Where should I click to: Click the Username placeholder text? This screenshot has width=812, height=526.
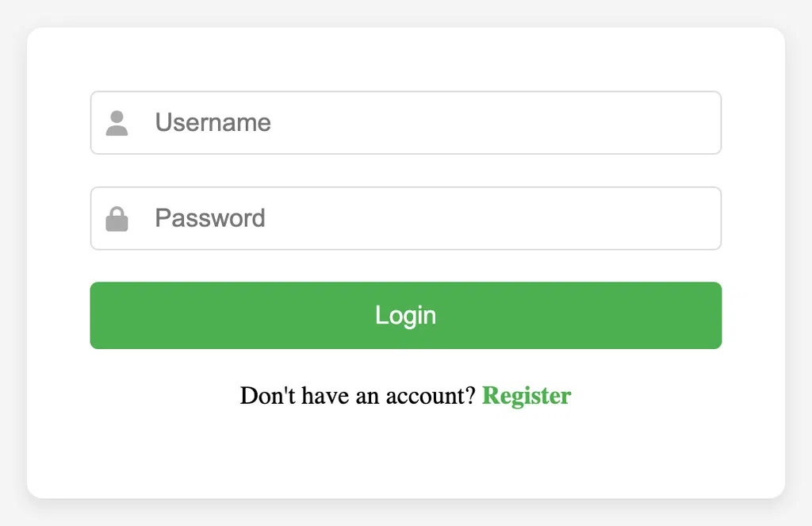click(x=213, y=123)
